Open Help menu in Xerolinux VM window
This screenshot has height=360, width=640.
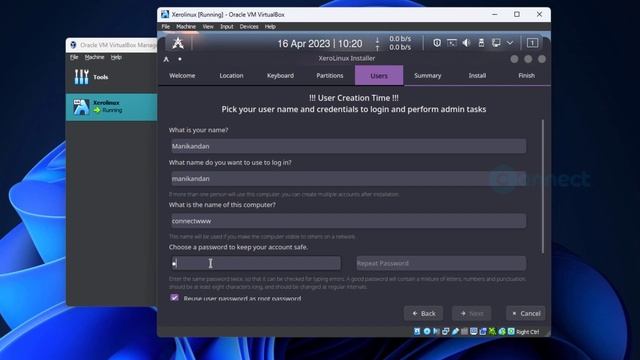click(270, 27)
